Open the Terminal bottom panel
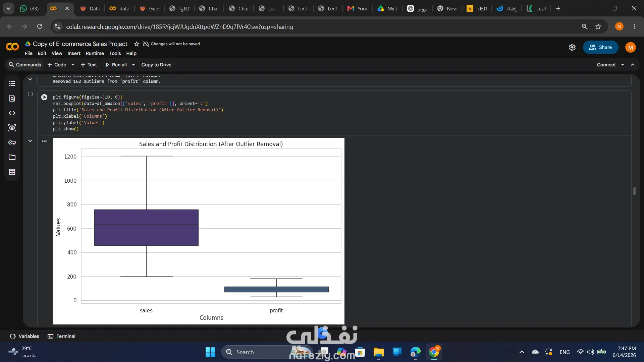 click(61, 336)
